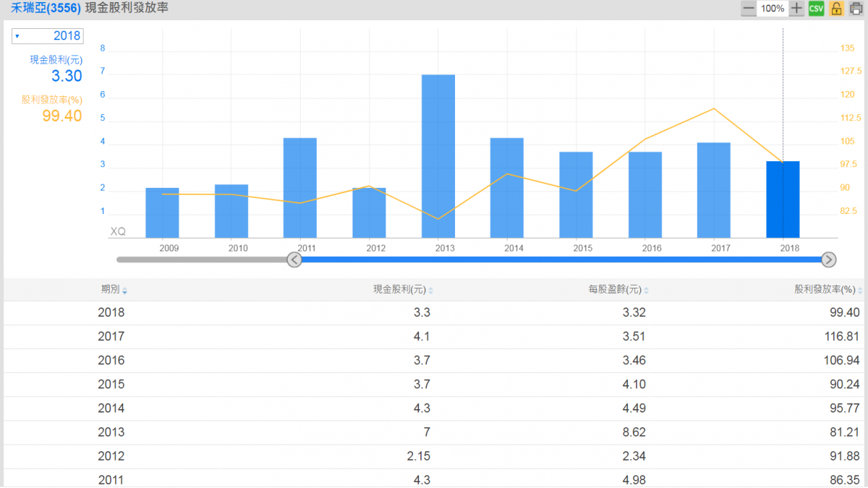The width and height of the screenshot is (868, 488).
Task: Click payout ratio value 116.81
Action: (843, 336)
